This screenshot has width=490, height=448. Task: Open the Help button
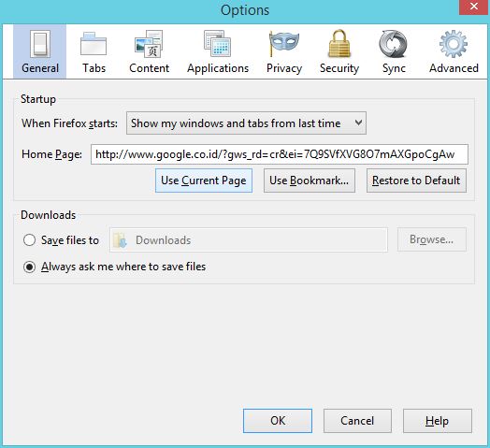point(438,421)
